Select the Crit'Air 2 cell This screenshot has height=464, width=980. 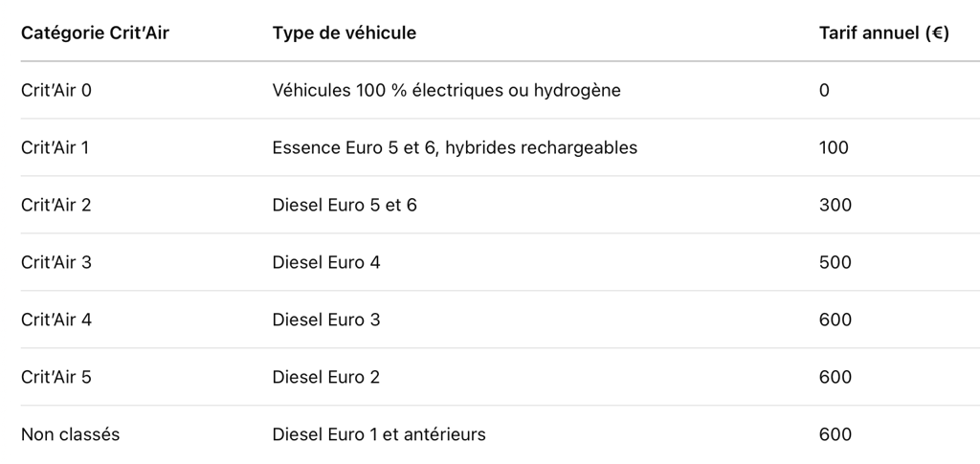coord(56,205)
